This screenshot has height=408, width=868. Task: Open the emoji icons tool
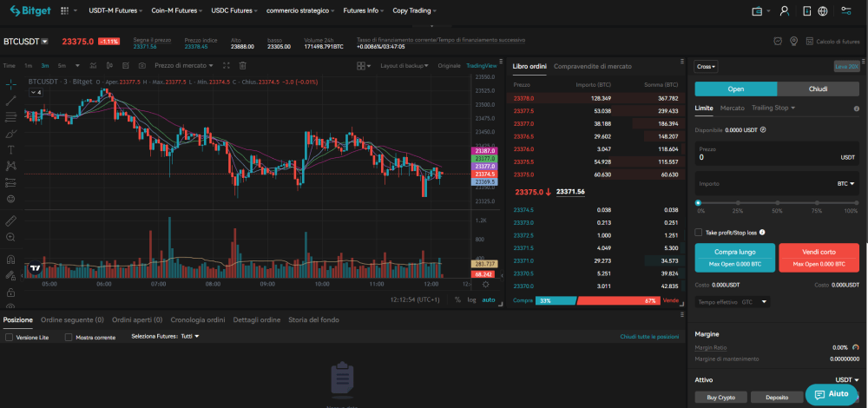[10, 198]
